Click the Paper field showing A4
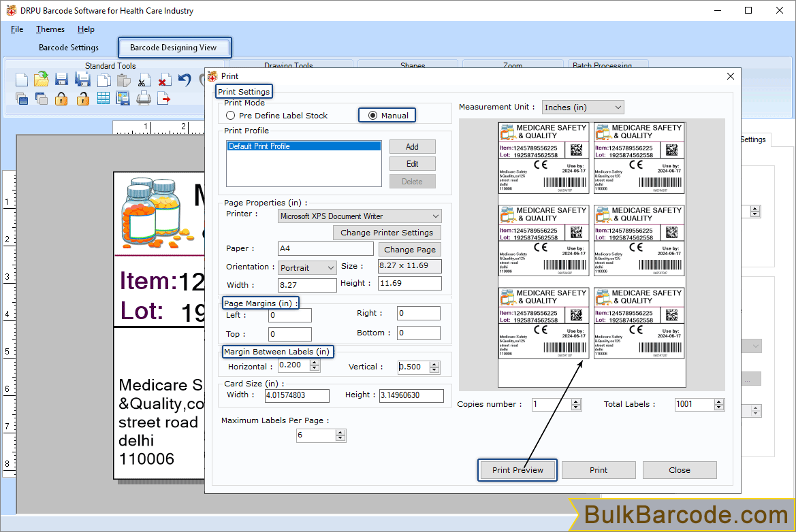796x532 pixels. (x=326, y=248)
